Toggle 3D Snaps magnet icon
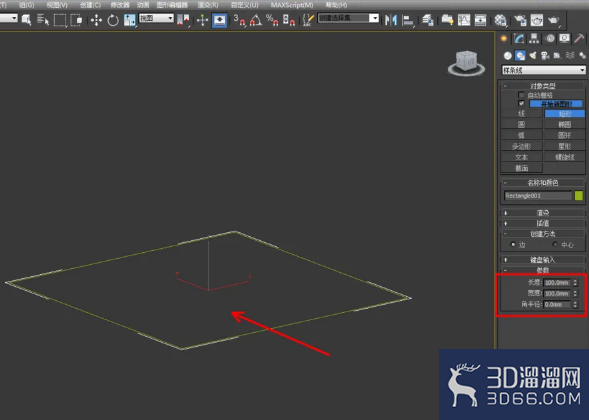The image size is (589, 420). (x=239, y=20)
